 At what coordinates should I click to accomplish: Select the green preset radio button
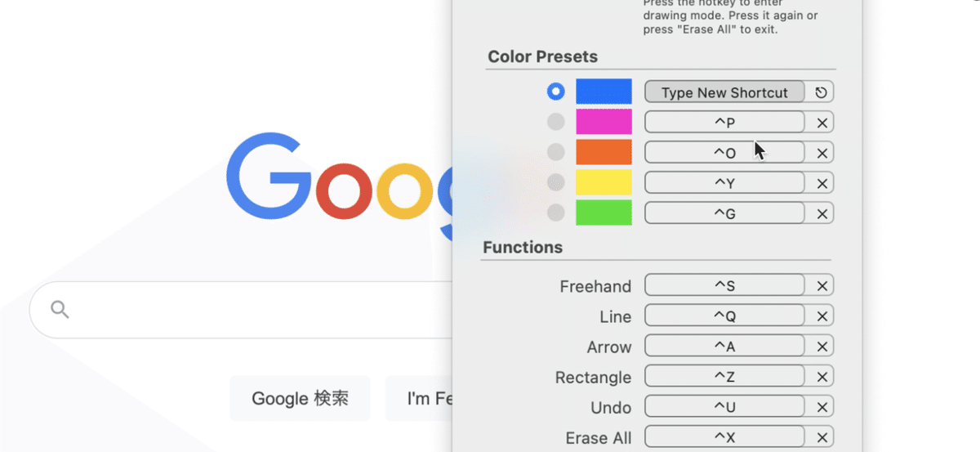(x=556, y=213)
